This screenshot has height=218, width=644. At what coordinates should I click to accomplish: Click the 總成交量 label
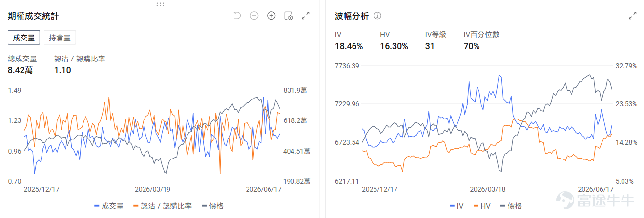[x=22, y=59]
